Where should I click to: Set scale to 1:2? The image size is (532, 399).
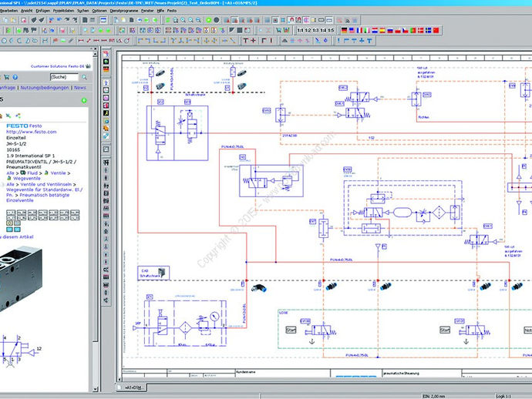[x=308, y=31]
